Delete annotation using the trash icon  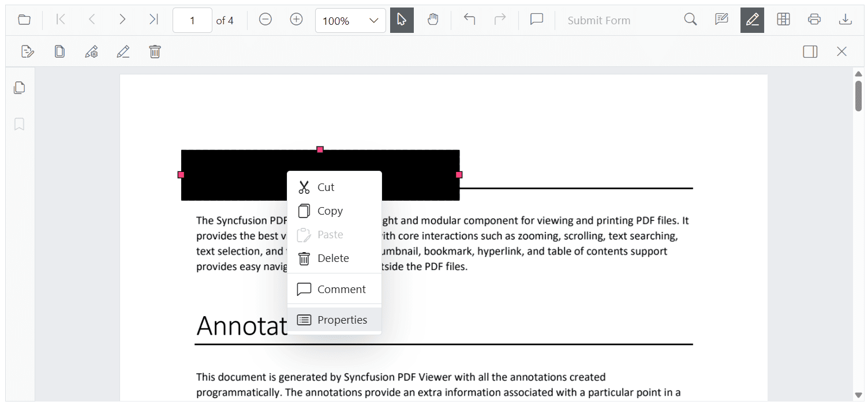click(155, 51)
